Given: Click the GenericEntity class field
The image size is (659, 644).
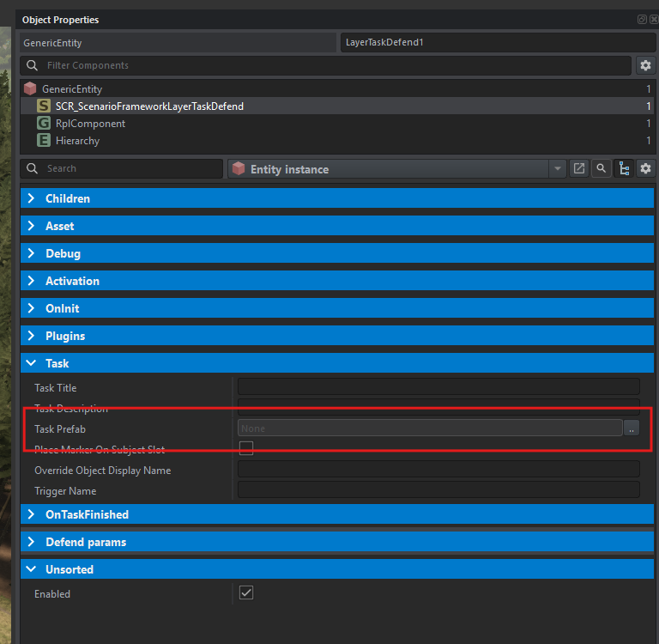Looking at the screenshot, I should click(178, 43).
